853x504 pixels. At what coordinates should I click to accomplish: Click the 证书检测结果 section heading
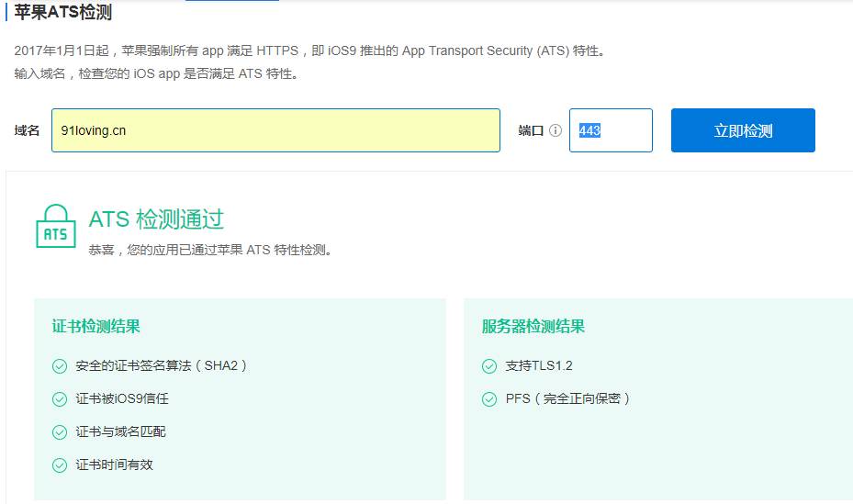tap(96, 326)
